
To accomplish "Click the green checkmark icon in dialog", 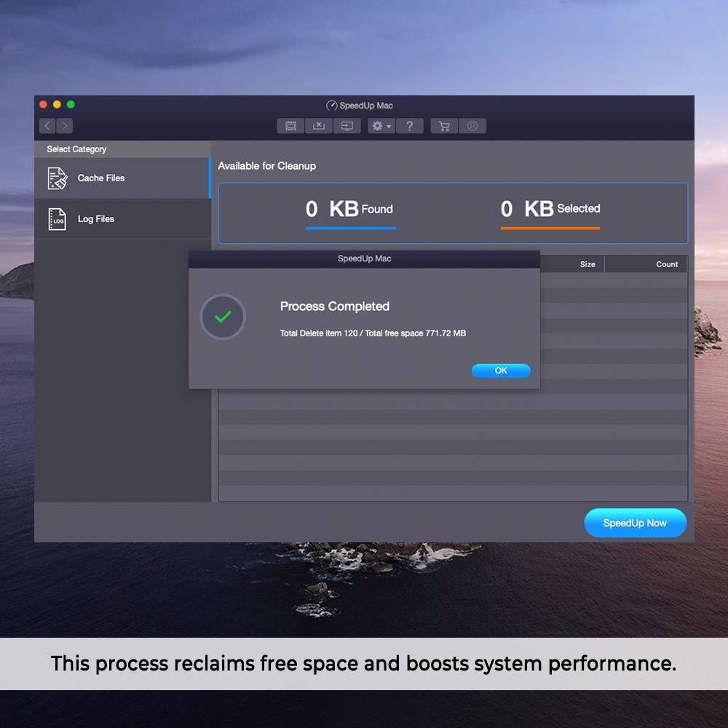I will click(x=223, y=317).
